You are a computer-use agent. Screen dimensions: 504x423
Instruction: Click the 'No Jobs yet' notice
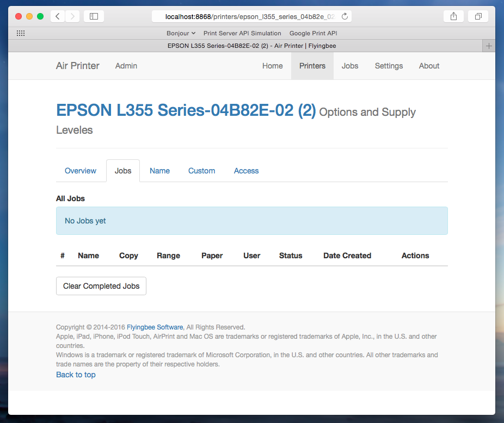252,221
